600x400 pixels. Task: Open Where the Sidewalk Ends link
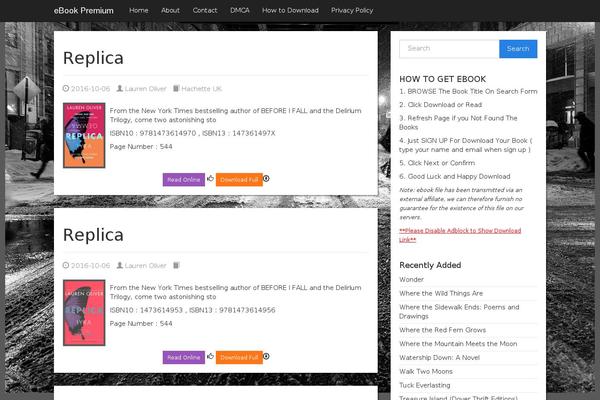pos(459,312)
